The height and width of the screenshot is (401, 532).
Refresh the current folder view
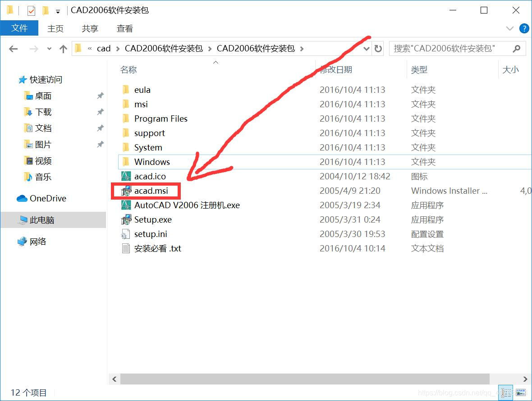click(378, 49)
